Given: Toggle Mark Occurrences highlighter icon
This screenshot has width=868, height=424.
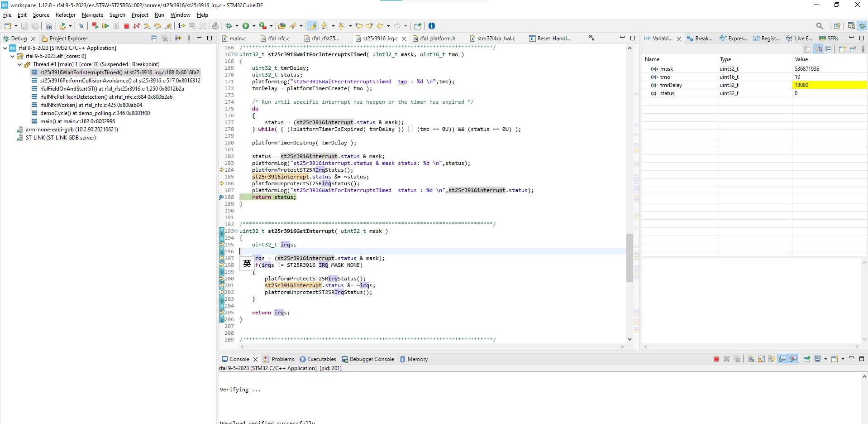Looking at the screenshot, I should [x=312, y=26].
